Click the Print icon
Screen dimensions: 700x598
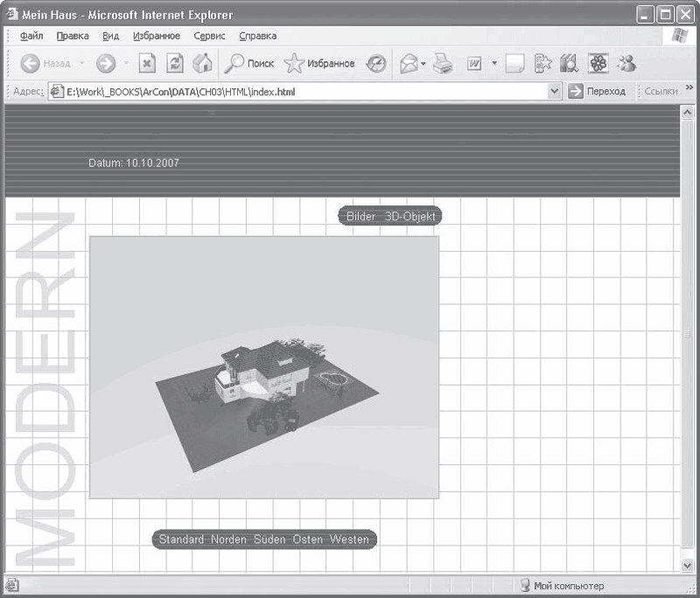point(443,63)
